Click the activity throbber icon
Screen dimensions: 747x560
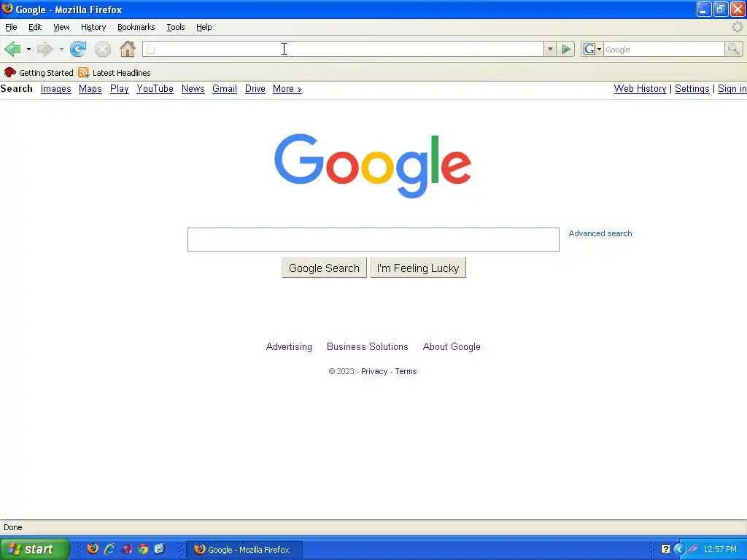click(737, 27)
